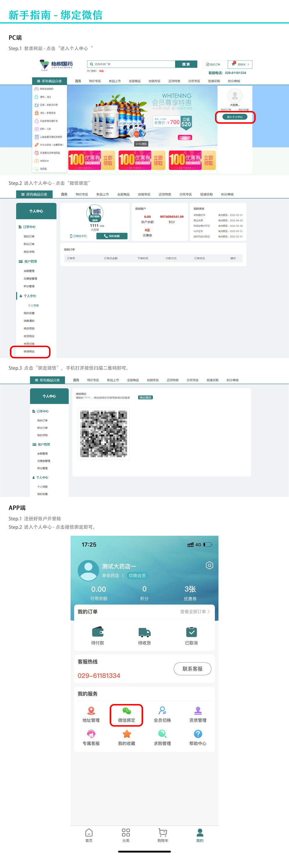Tap 会员切换 icon under 我的服务

tap(162, 710)
